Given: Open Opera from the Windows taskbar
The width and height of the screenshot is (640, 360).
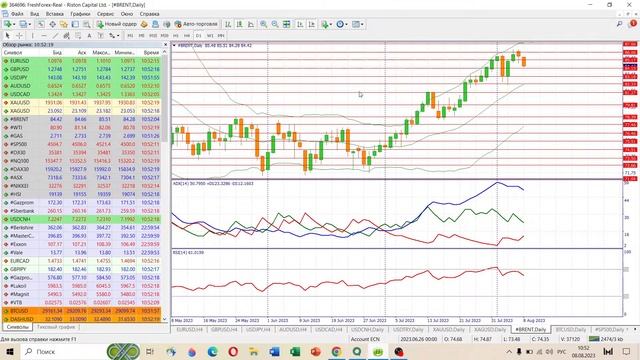Looking at the screenshot, I should tap(233, 351).
